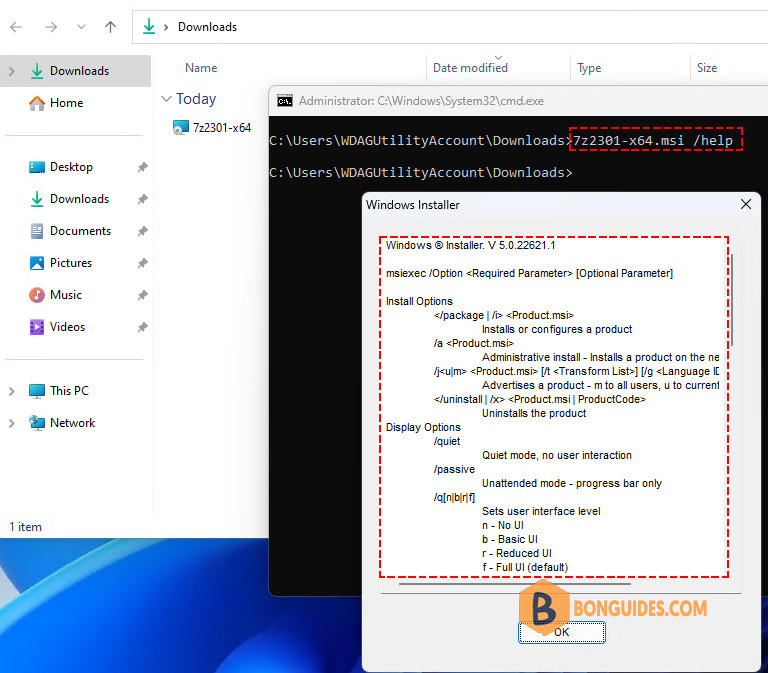Click the pin icon beside Documents

[x=143, y=231]
